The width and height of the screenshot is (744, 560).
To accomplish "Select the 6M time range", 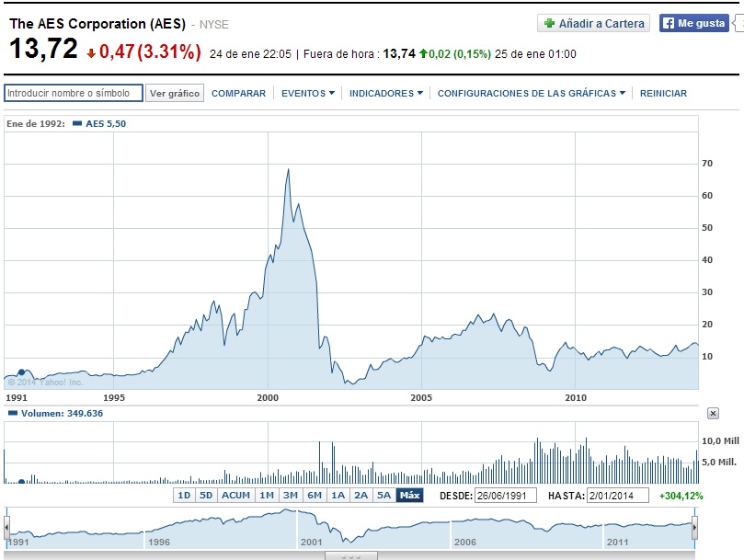I will [x=315, y=496].
